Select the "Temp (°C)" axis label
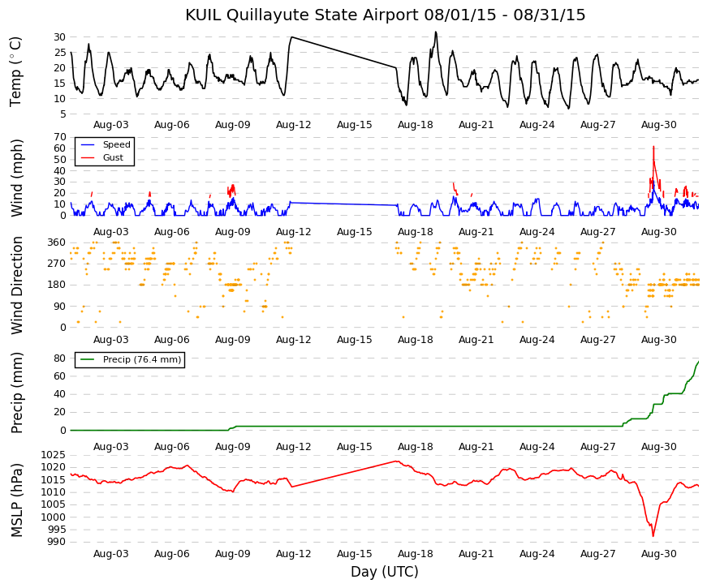Screen dimensions: 707x588 15,71
